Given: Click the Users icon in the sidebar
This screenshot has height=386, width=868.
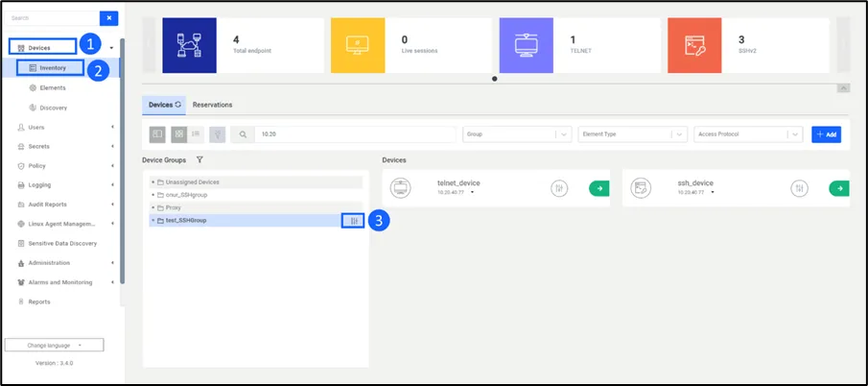Looking at the screenshot, I should (x=21, y=128).
